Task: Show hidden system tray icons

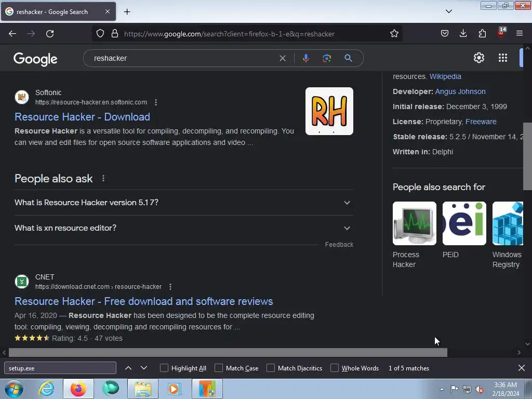Action: click(442, 389)
